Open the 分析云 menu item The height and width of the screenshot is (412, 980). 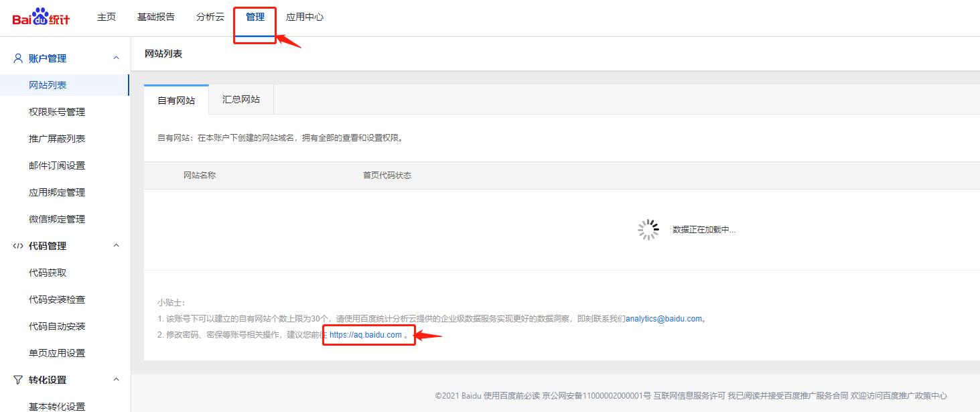pyautogui.click(x=210, y=17)
